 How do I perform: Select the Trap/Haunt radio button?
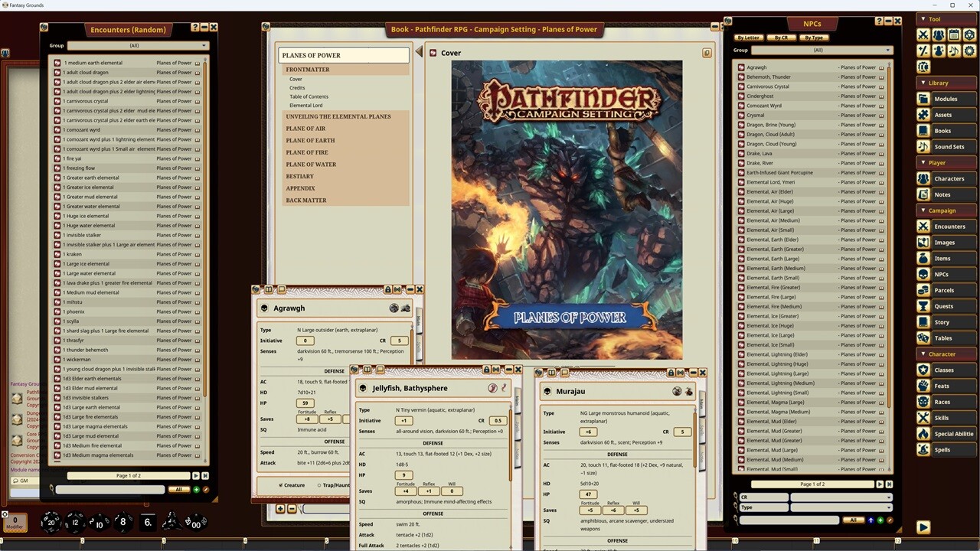(319, 485)
